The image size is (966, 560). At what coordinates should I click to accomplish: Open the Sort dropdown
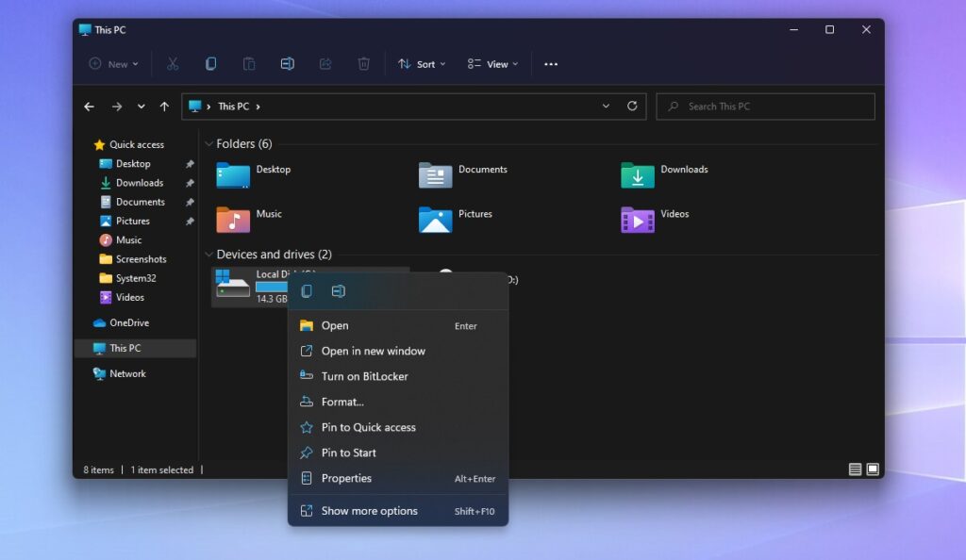pos(421,63)
